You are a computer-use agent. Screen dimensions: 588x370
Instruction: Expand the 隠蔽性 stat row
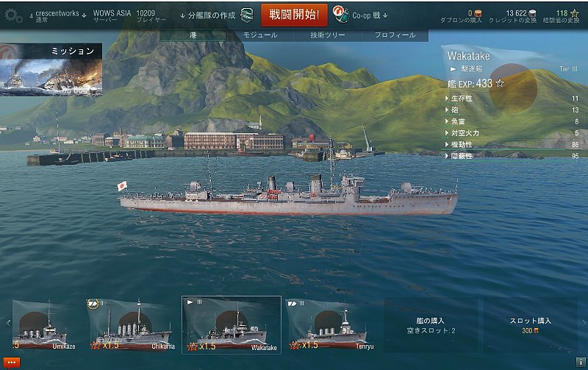[x=512, y=156]
